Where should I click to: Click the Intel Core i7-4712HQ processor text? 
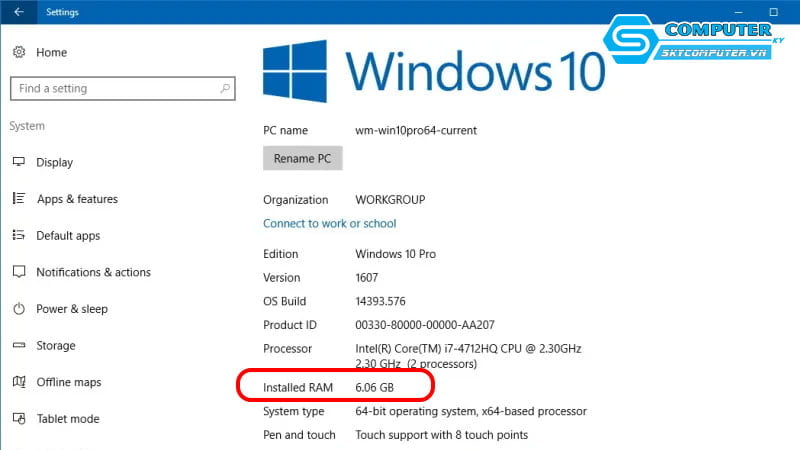[468, 356]
